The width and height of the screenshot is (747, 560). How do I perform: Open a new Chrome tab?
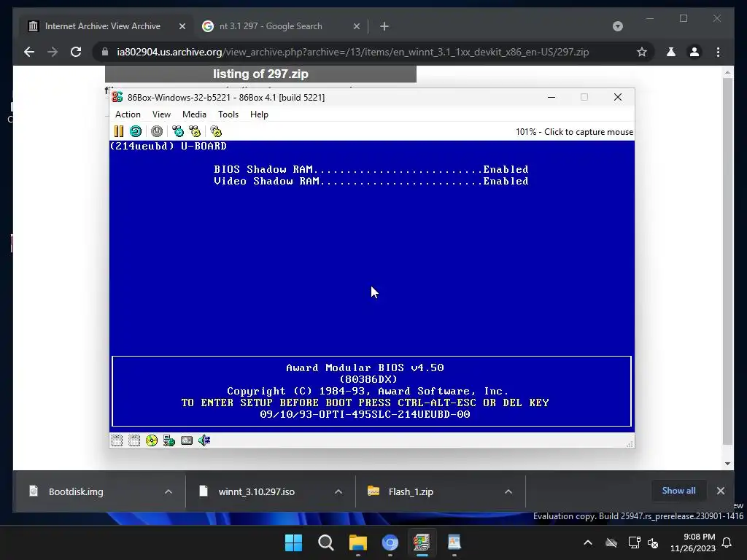click(x=384, y=27)
